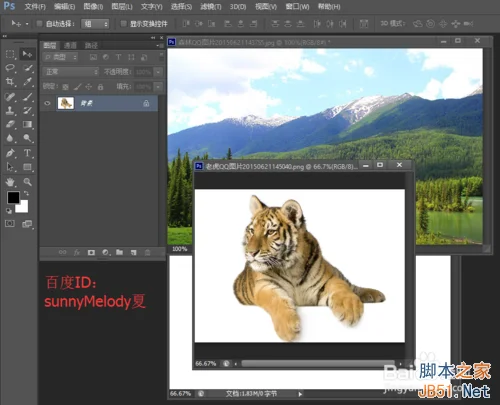Image resolution: width=500 pixels, height=405 pixels.
Task: Expand the layer filter type dropdown
Action: (x=60, y=57)
